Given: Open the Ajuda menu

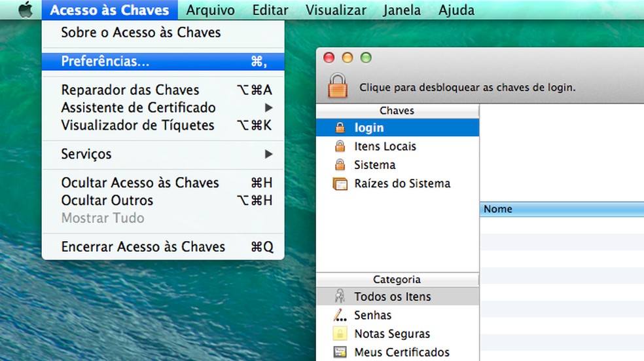Looking at the screenshot, I should tap(456, 10).
